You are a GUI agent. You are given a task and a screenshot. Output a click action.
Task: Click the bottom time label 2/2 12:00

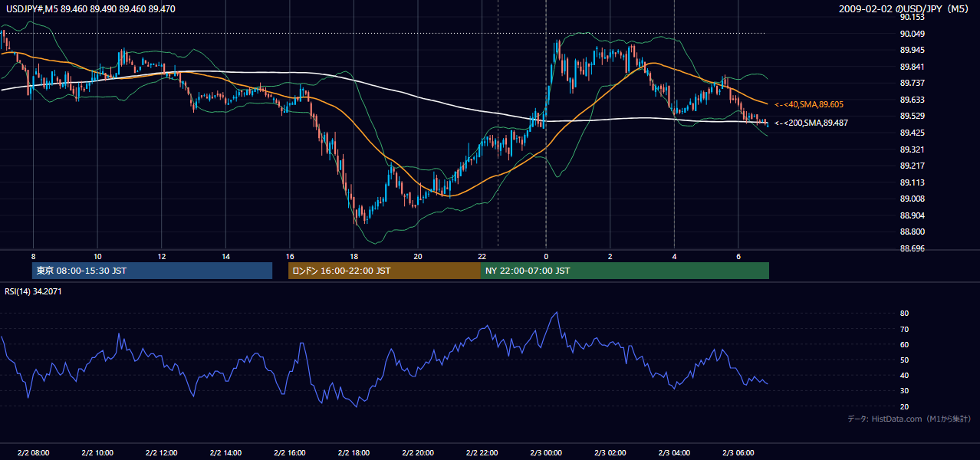161,452
